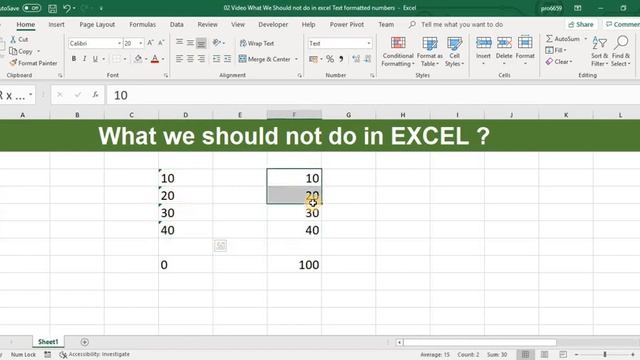Click the Copy command
The image size is (640, 360).
[x=21, y=51]
